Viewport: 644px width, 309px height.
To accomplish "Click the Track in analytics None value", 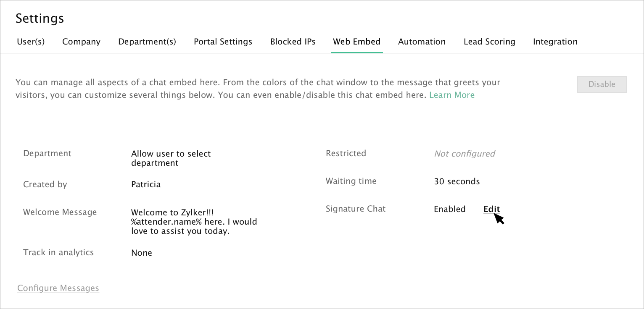I will coord(142,253).
